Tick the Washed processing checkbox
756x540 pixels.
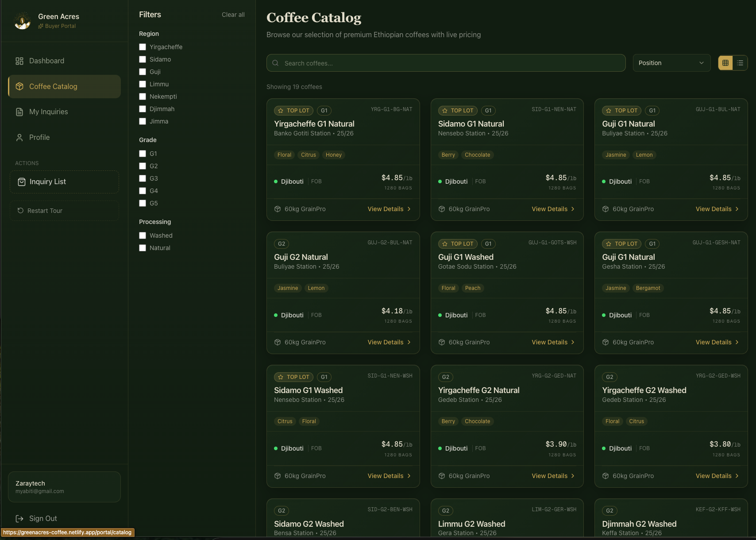[143, 235]
